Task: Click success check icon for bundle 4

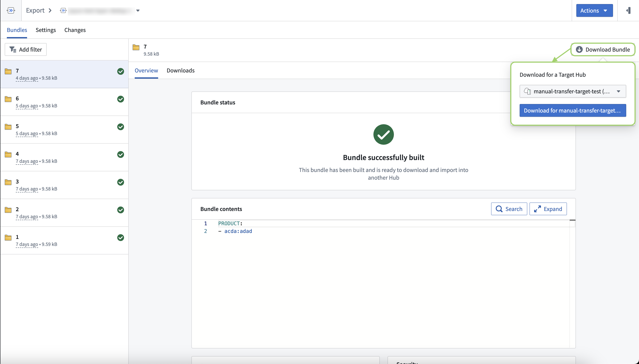Action: [x=120, y=155]
